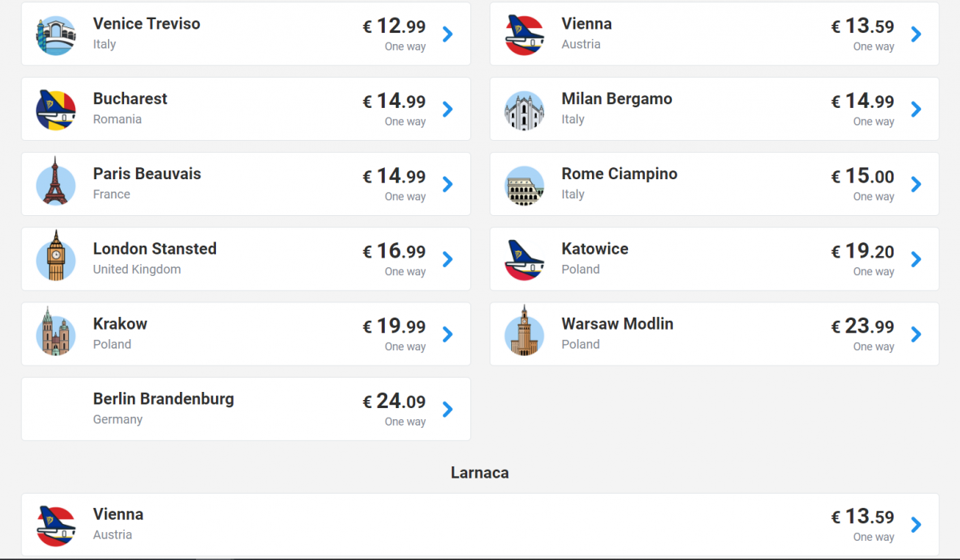Expand the Larnaca Vienna fare chevron

pyautogui.click(x=916, y=525)
